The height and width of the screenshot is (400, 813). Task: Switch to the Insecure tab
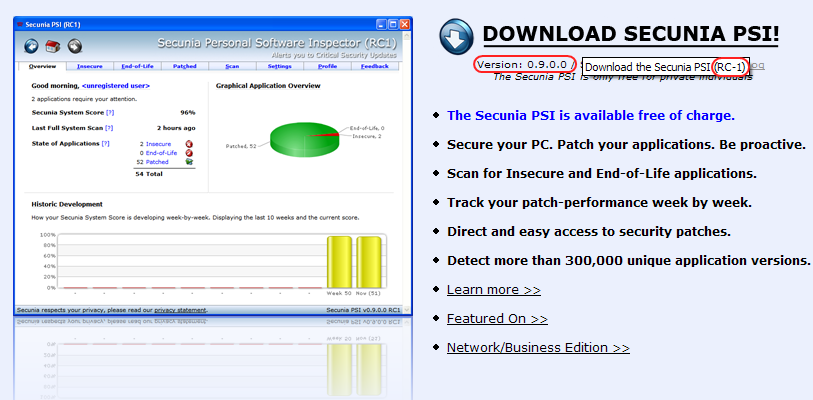[x=90, y=66]
